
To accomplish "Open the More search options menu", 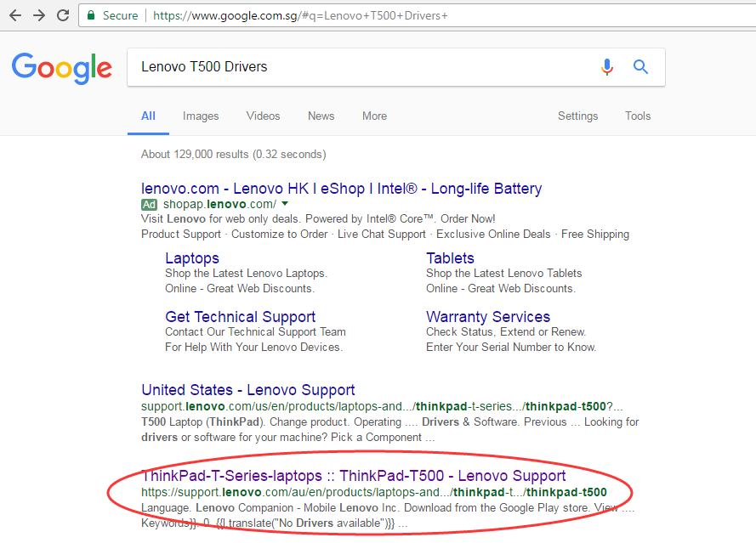I will 375,116.
